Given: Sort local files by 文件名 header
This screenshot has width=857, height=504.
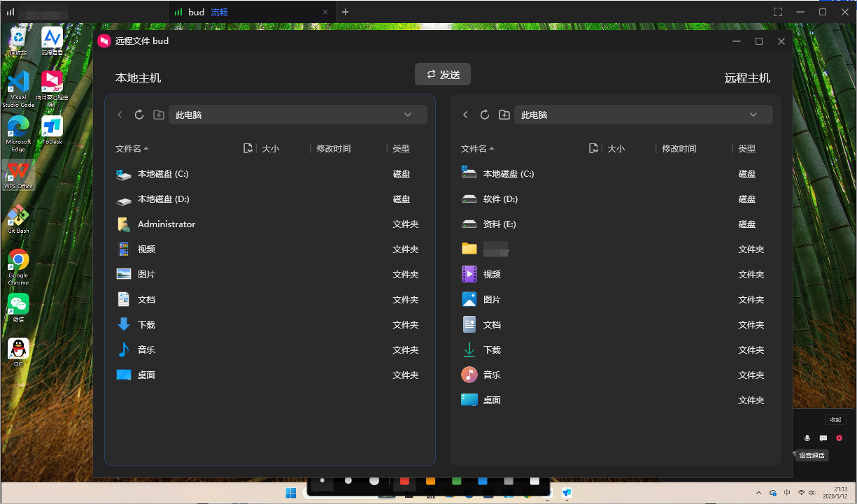Looking at the screenshot, I should pyautogui.click(x=132, y=148).
